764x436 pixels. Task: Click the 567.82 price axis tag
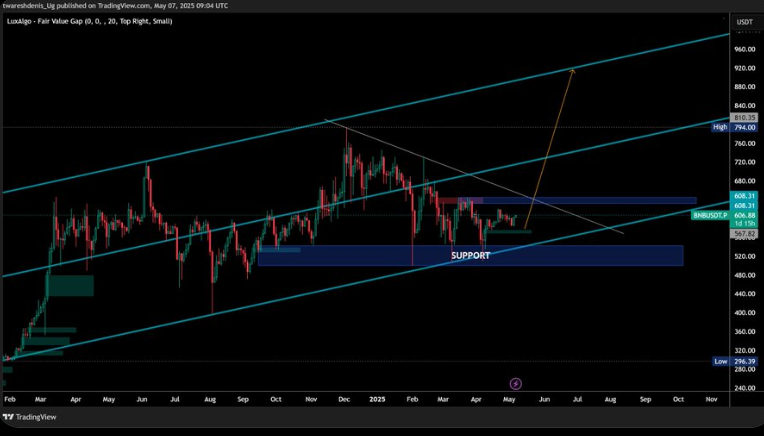tap(744, 234)
